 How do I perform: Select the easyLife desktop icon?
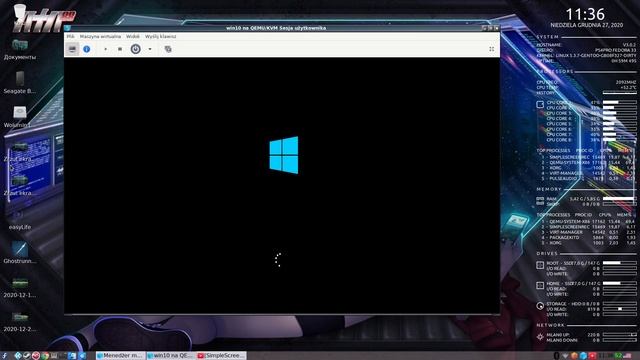click(x=20, y=220)
